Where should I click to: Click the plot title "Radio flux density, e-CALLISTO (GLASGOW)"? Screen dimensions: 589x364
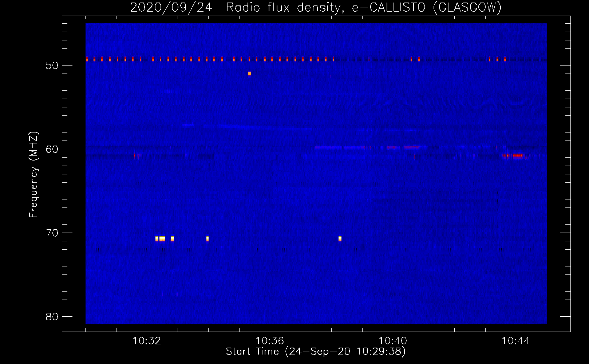tap(364, 7)
